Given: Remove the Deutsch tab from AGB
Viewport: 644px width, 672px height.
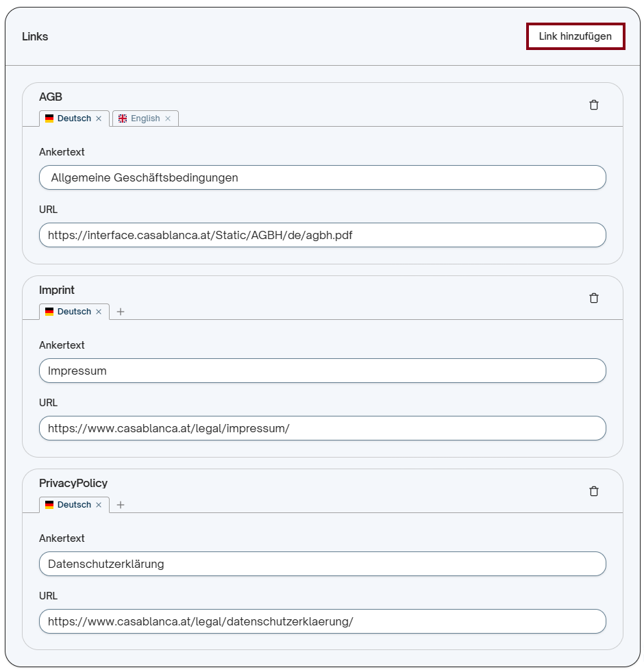Looking at the screenshot, I should tap(99, 119).
